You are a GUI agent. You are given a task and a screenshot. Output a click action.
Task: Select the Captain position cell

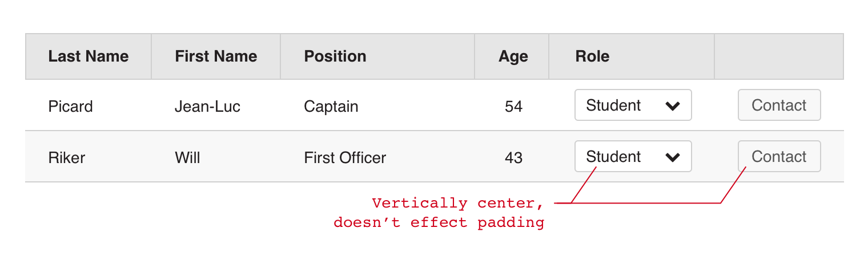[x=331, y=107]
